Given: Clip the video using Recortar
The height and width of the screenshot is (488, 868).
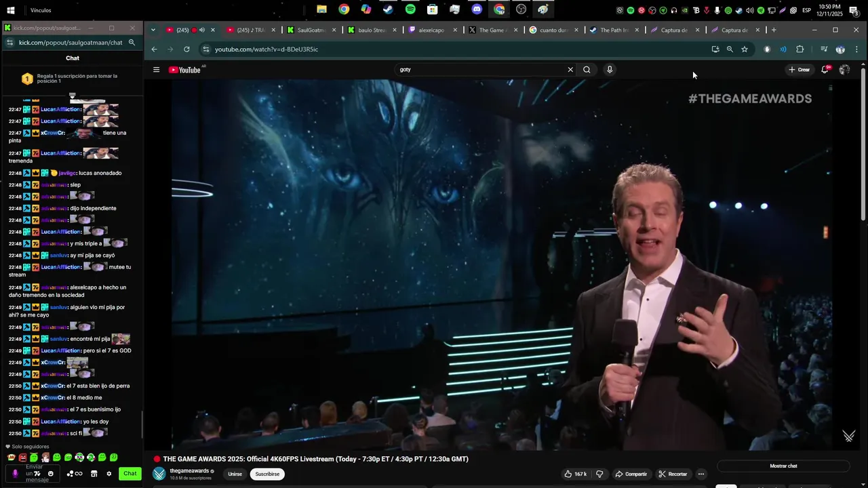Looking at the screenshot, I should coord(673,474).
